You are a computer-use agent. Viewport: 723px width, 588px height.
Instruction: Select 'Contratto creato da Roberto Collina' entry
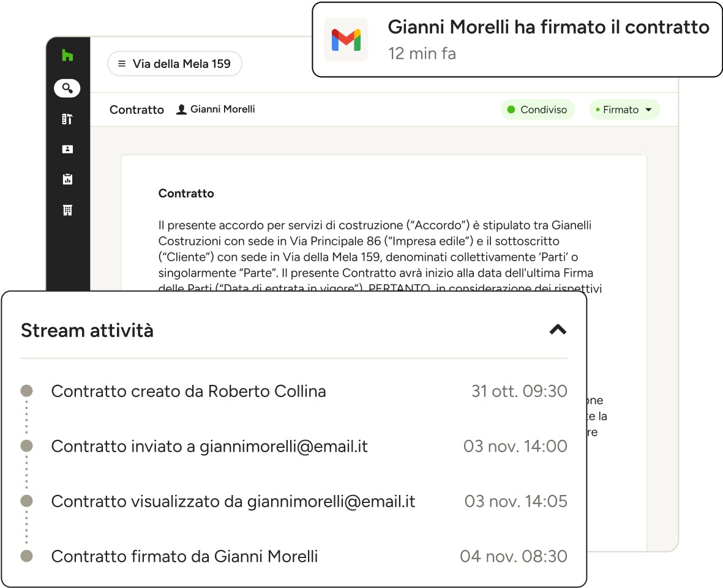click(188, 391)
